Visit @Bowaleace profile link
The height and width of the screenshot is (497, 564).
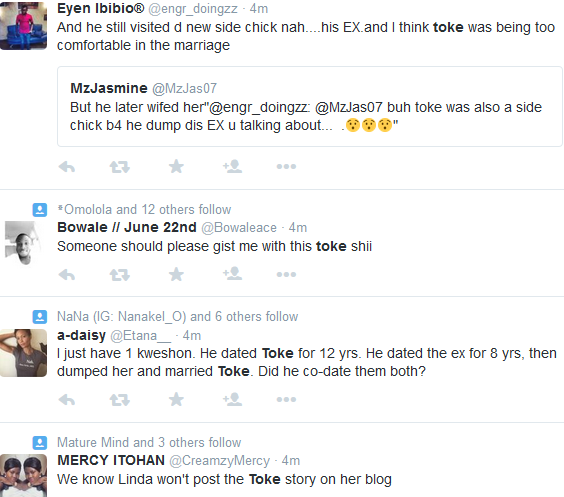click(x=239, y=228)
